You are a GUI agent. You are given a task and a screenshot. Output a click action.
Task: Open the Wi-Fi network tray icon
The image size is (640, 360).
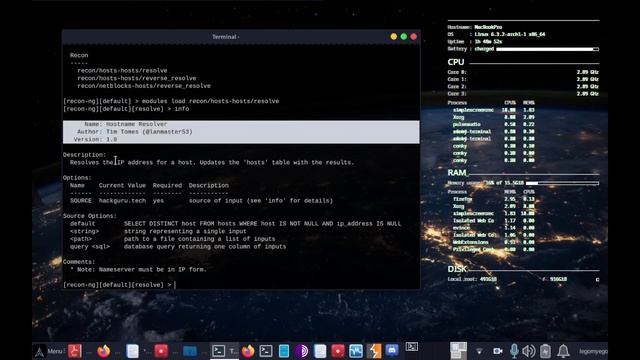tap(479, 351)
